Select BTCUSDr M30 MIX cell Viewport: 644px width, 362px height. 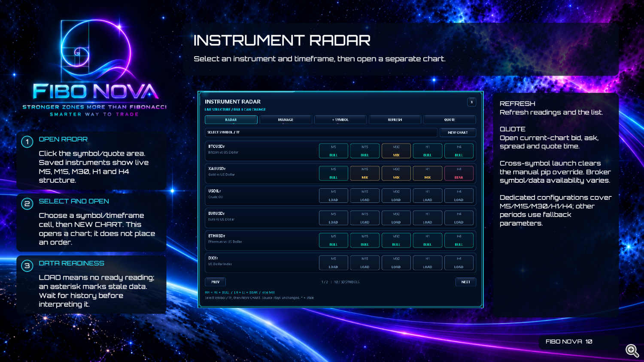[396, 151]
